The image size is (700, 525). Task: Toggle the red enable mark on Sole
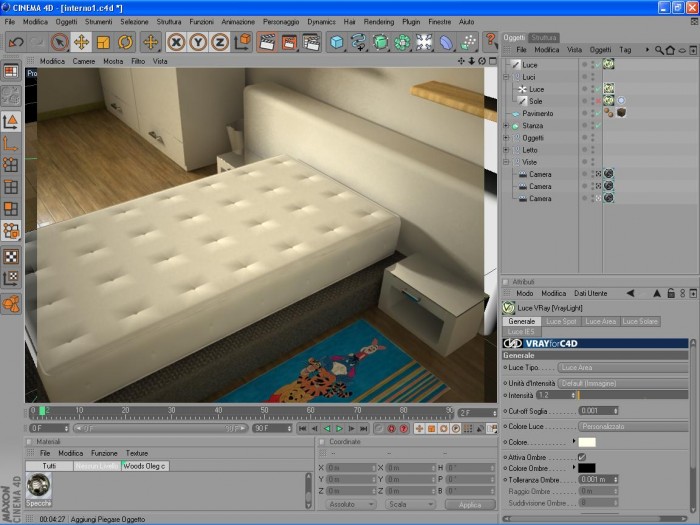[x=598, y=101]
